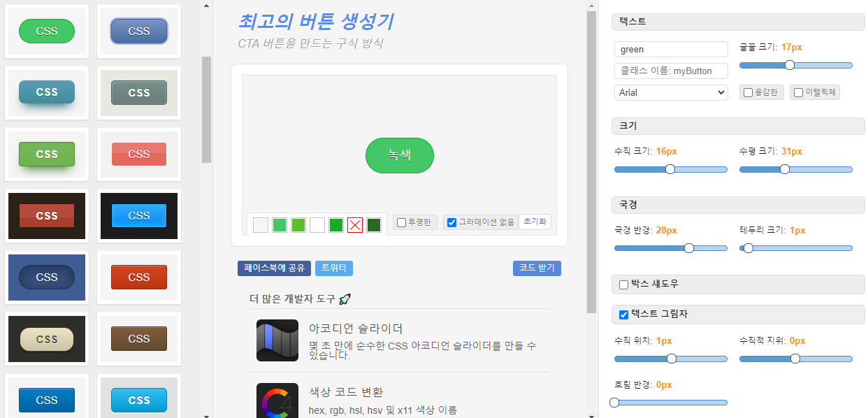The height and width of the screenshot is (418, 868).
Task: Enable the 이탤릭체 italic option
Action: click(x=799, y=92)
